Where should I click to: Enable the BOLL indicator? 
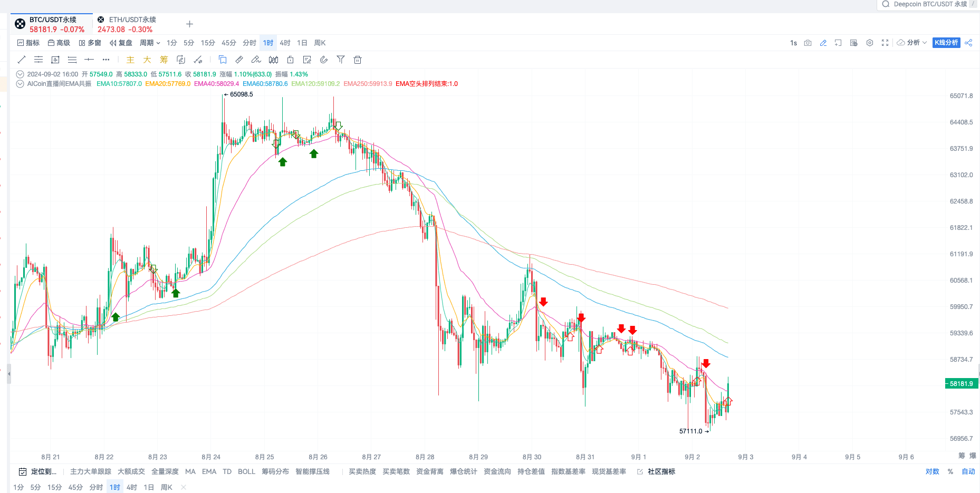(246, 471)
